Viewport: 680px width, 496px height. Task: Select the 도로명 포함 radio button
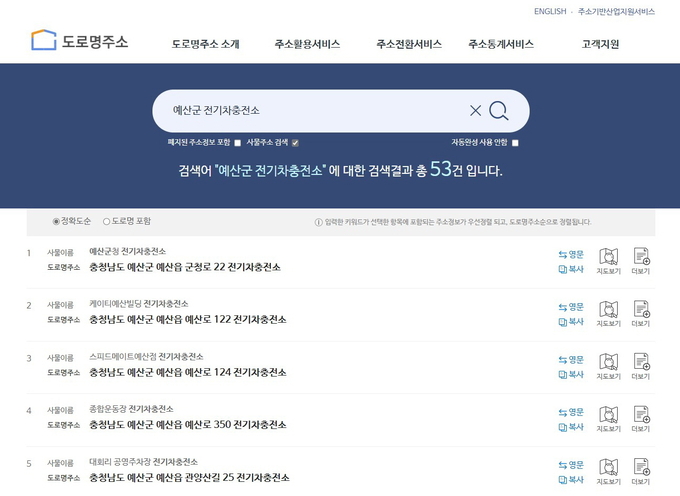pos(106,222)
